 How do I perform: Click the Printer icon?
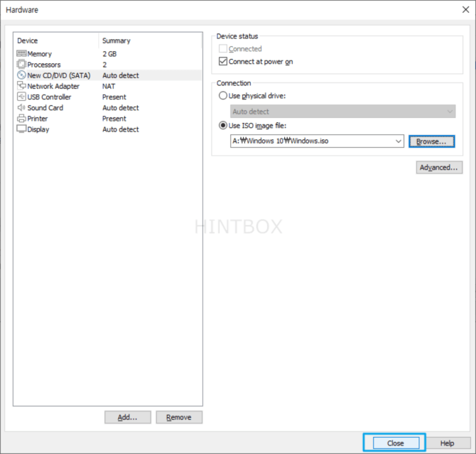pyautogui.click(x=21, y=118)
